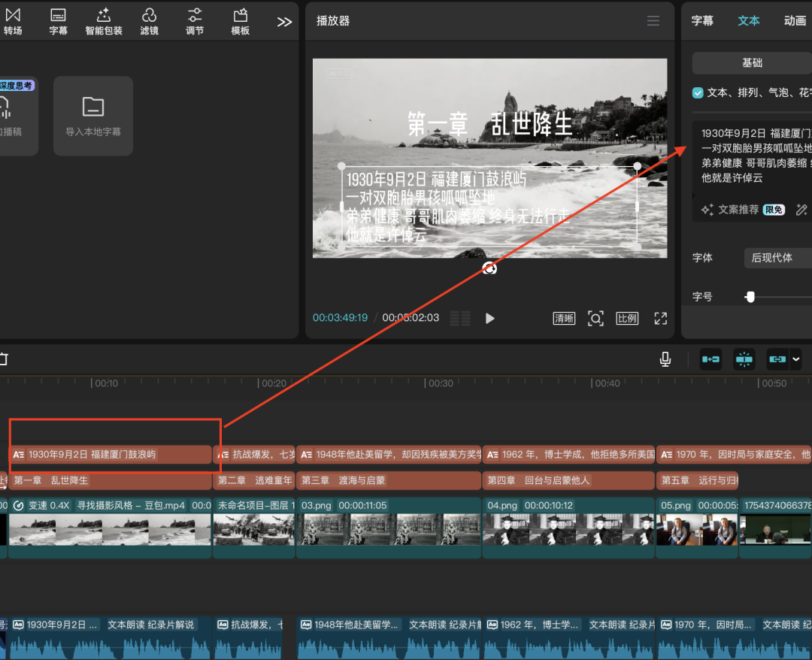Open the 播放器 hamburger menu

(653, 21)
